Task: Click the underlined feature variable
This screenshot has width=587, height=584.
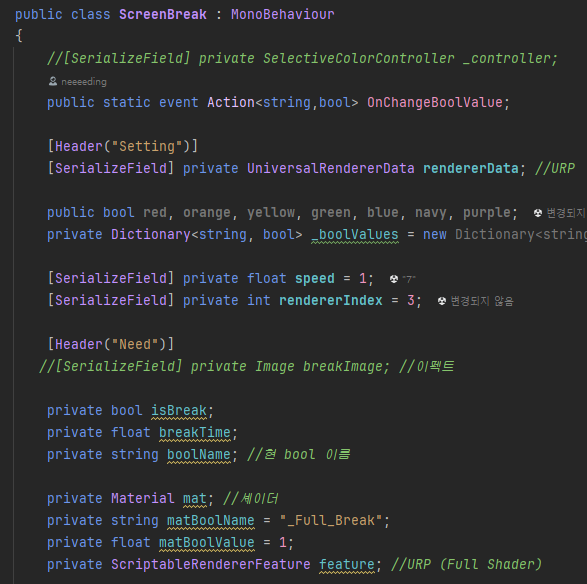Action: click(347, 565)
